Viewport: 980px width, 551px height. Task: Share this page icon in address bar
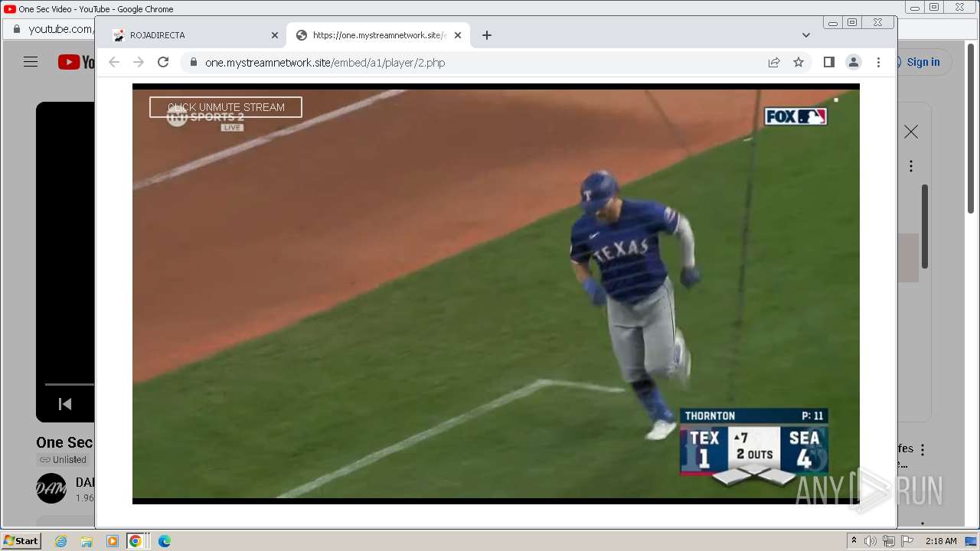(774, 63)
